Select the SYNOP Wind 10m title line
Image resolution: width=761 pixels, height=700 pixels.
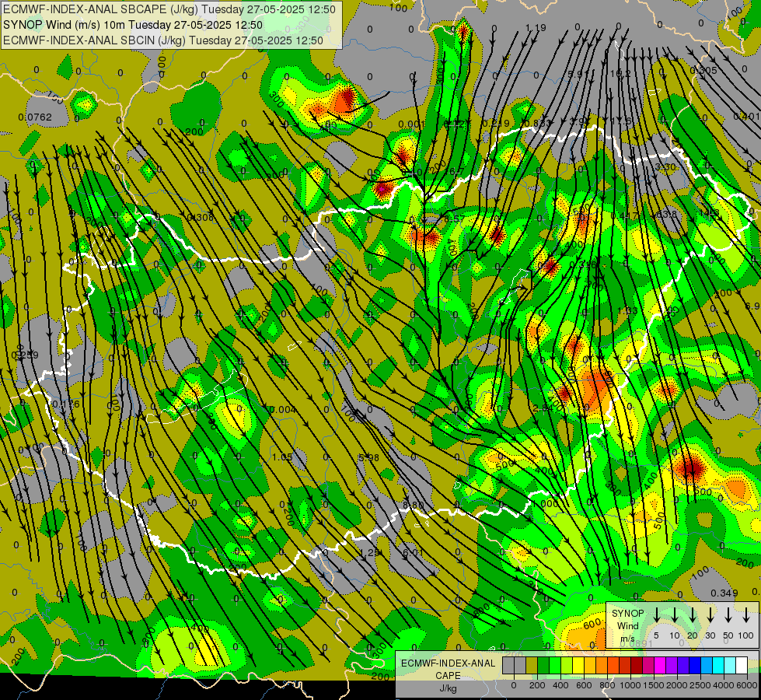(x=133, y=25)
